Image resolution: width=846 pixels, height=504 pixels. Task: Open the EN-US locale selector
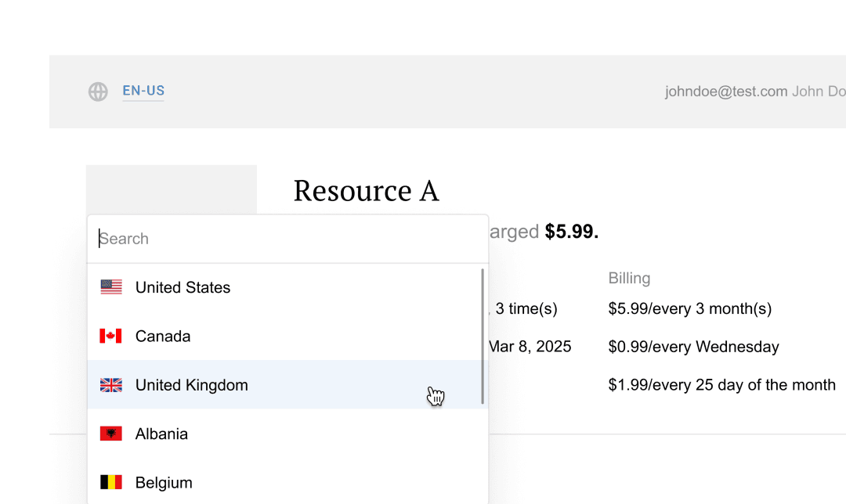[143, 91]
